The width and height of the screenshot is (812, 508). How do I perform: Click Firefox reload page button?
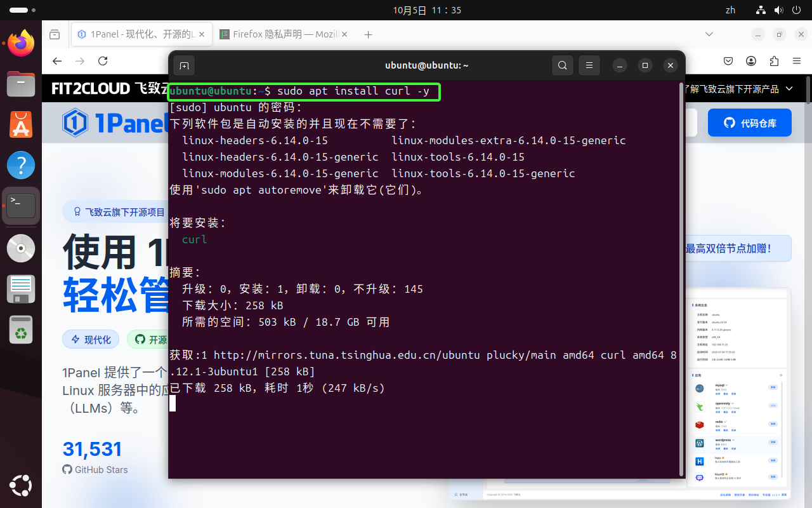(103, 61)
